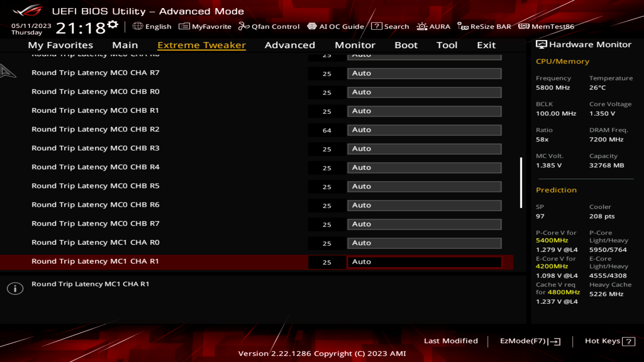This screenshot has width=644, height=362.
Task: Open Auto dropdown for MC0 CHB R0
Action: [x=424, y=92]
